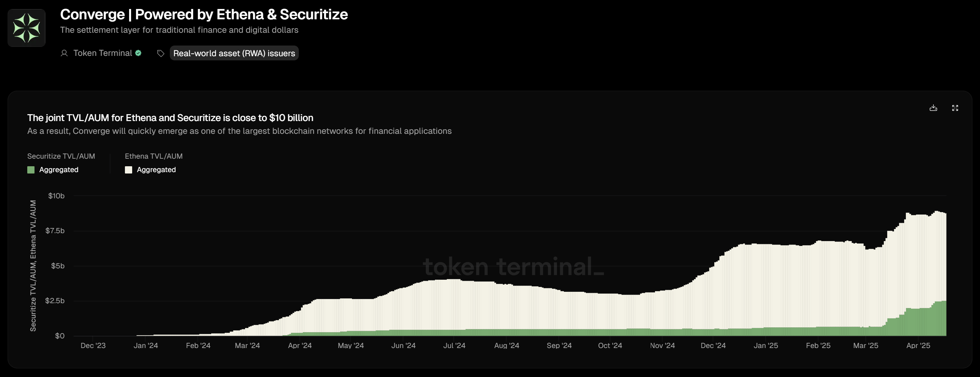Viewport: 980px width, 377px height.
Task: Open the Token Terminal author link
Action: [x=103, y=53]
